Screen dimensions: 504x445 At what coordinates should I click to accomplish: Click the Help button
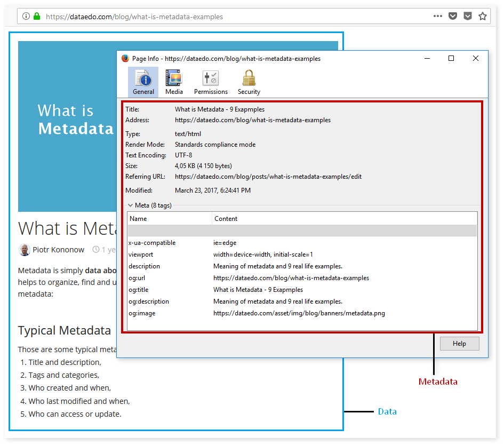[459, 344]
